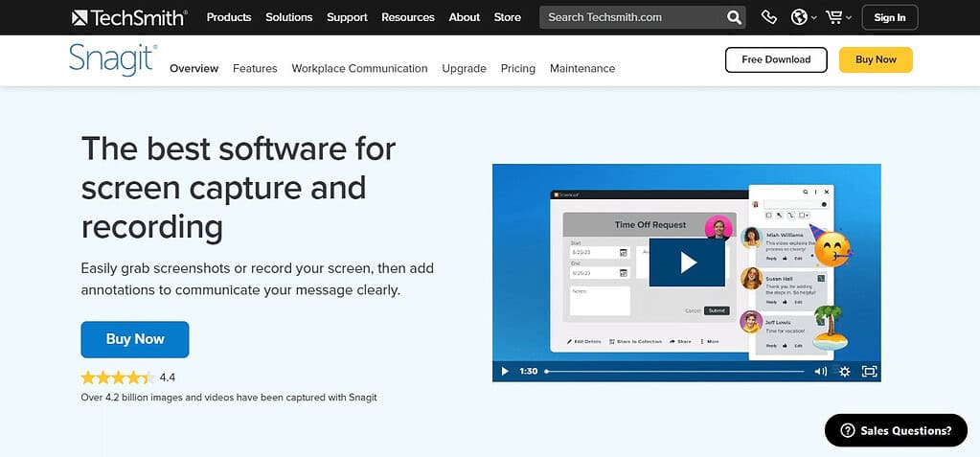
Task: Open video settings gear icon
Action: coord(844,372)
